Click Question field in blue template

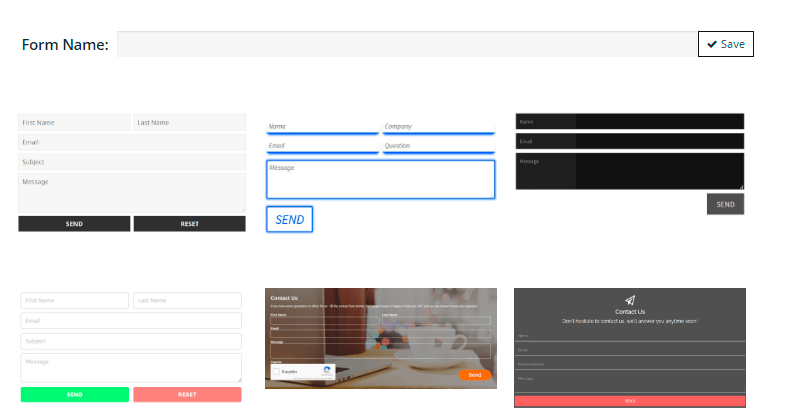point(439,147)
